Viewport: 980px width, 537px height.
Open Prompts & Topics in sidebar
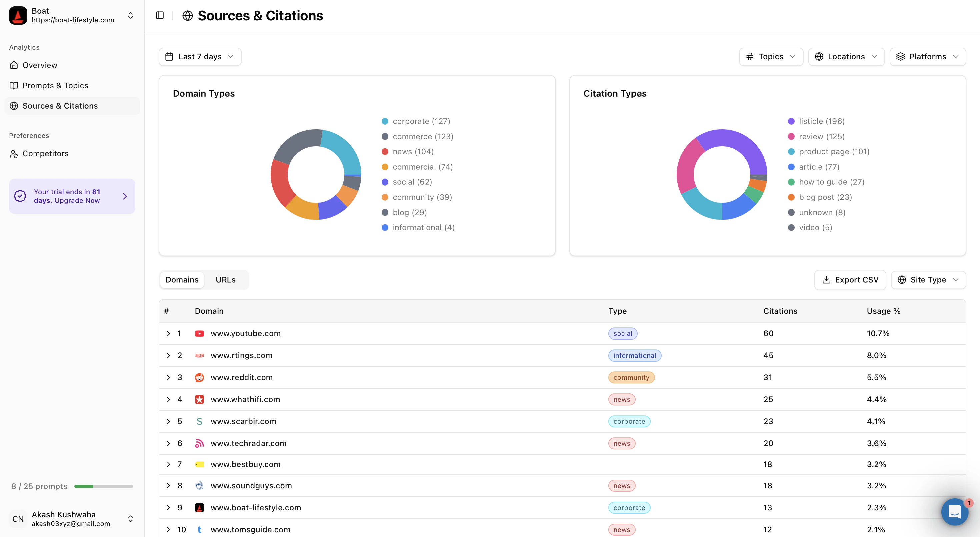[x=55, y=86]
